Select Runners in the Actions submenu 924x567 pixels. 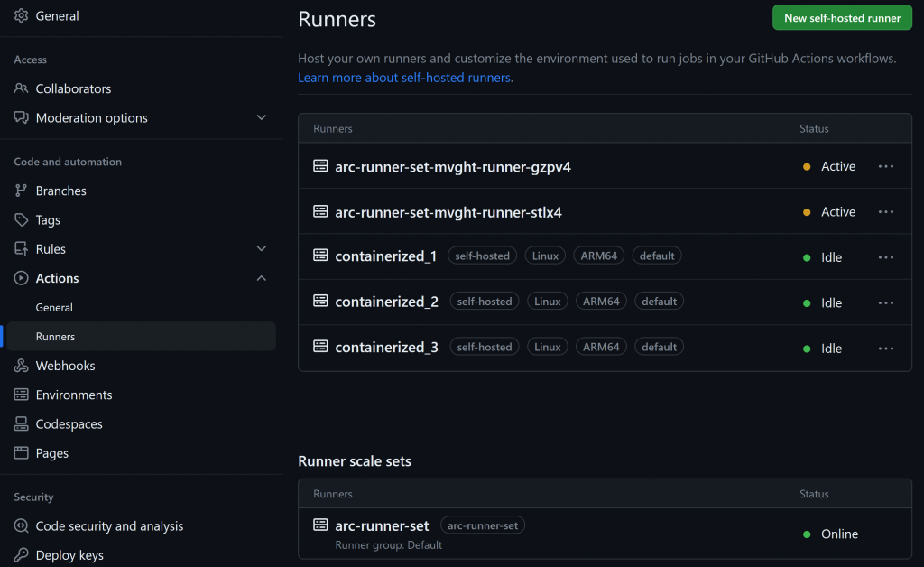[55, 337]
